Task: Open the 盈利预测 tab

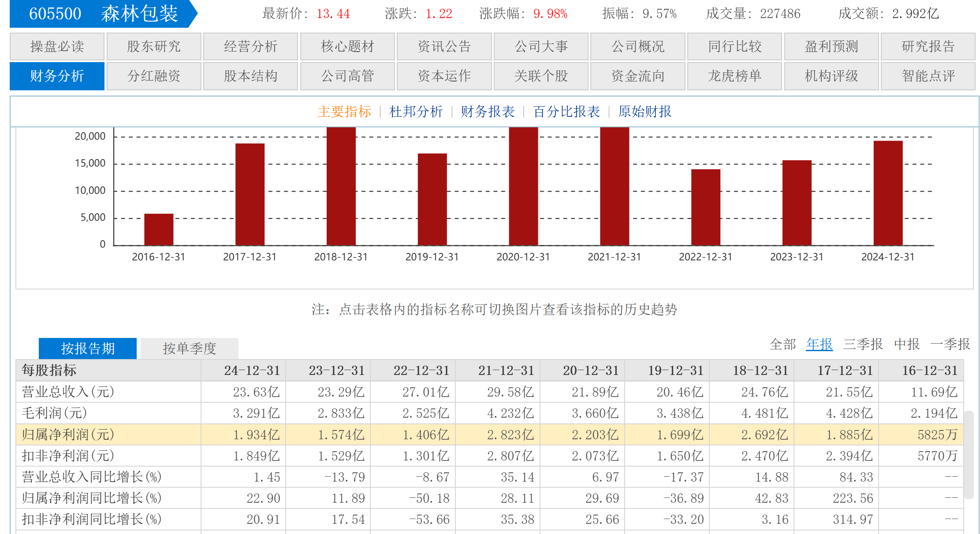Action: tap(831, 46)
